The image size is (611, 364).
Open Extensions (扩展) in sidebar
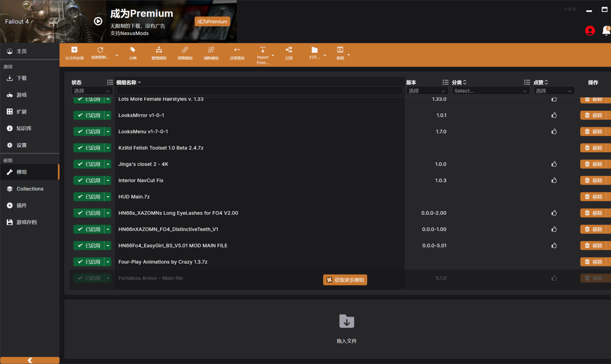click(x=30, y=112)
